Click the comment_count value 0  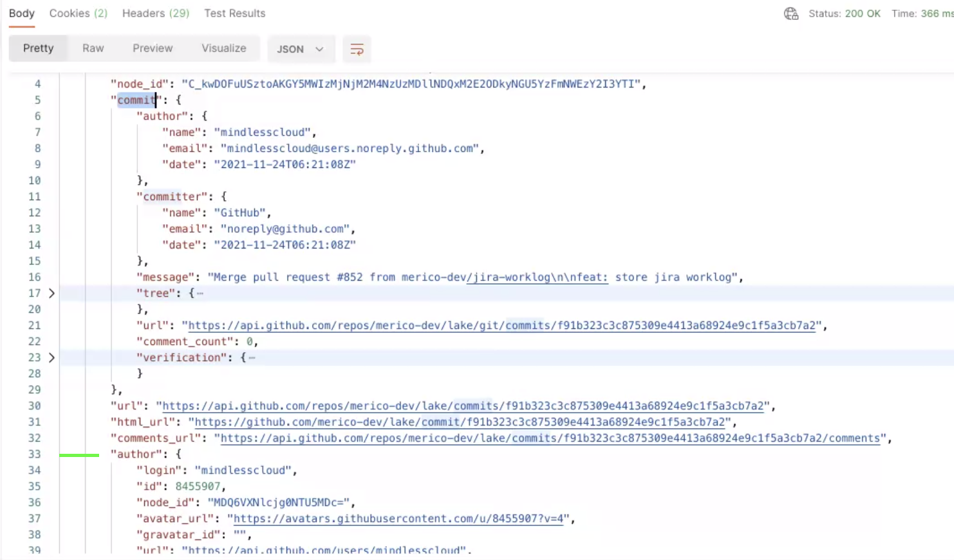point(250,342)
